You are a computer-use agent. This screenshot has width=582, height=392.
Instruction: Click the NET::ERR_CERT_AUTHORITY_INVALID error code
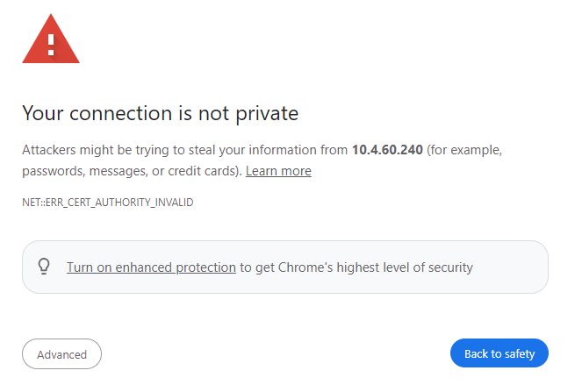(107, 203)
